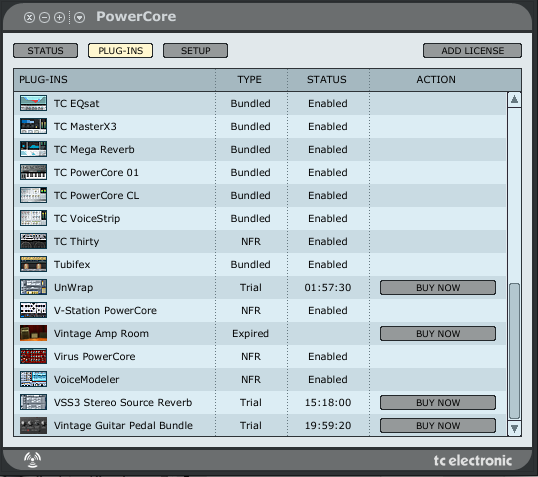Click the broadcast antenna icon in footer
Screen dimensions: 538x477
tap(33, 459)
